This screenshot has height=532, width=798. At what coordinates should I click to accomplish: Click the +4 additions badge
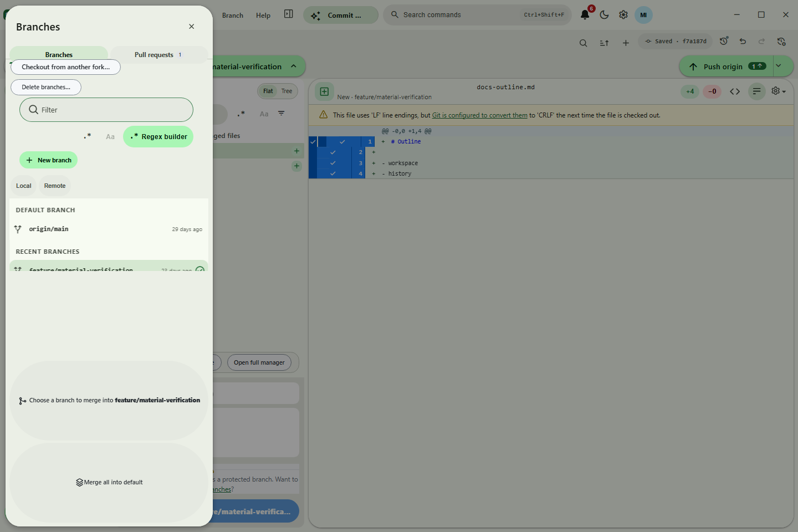click(x=690, y=91)
